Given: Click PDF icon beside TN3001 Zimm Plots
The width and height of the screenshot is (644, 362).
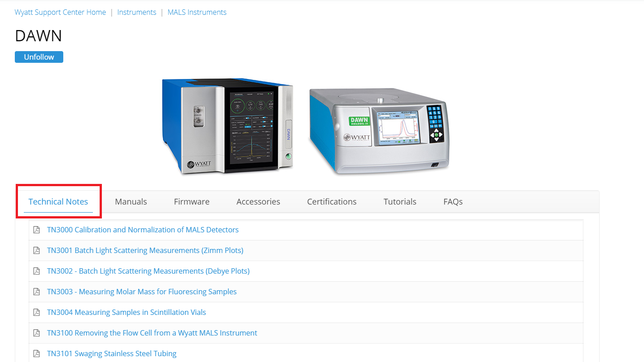Looking at the screenshot, I should point(37,250).
